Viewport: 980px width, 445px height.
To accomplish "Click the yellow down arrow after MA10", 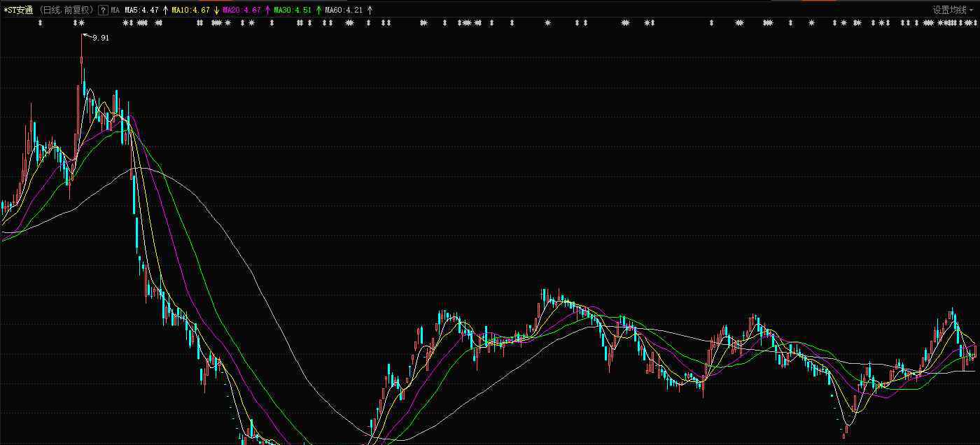I will pos(216,10).
